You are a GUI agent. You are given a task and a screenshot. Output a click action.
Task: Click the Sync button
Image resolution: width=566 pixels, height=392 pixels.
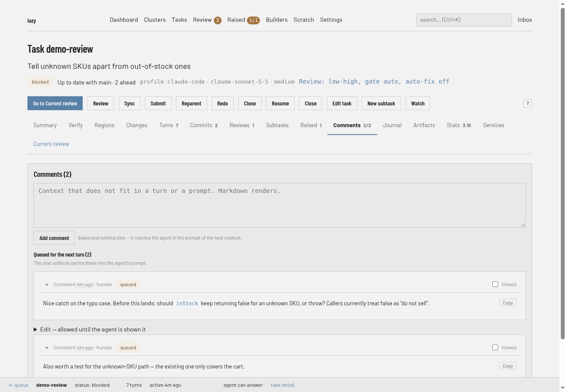[x=129, y=103]
